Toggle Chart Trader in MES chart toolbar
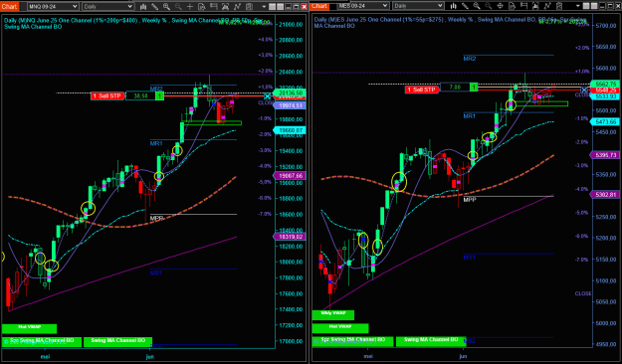Screen dimensions: 622x364 click(x=523, y=6)
